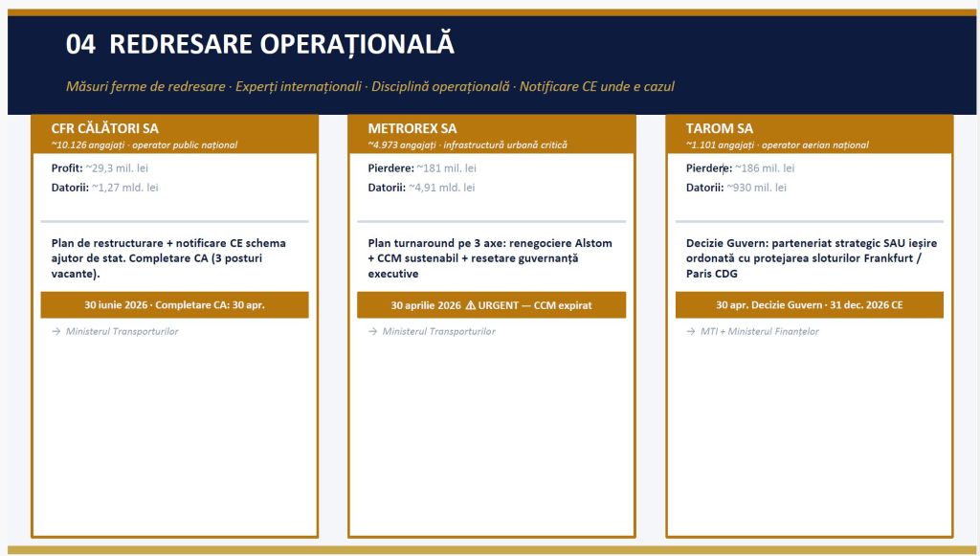Select CFR Călători profit value ~29,3 mil. lei

(116, 168)
